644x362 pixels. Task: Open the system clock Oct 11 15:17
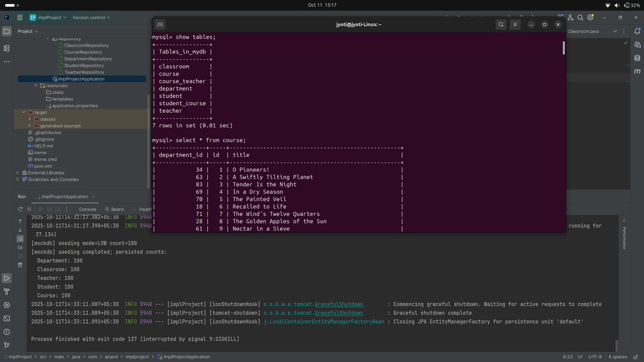point(322,5)
